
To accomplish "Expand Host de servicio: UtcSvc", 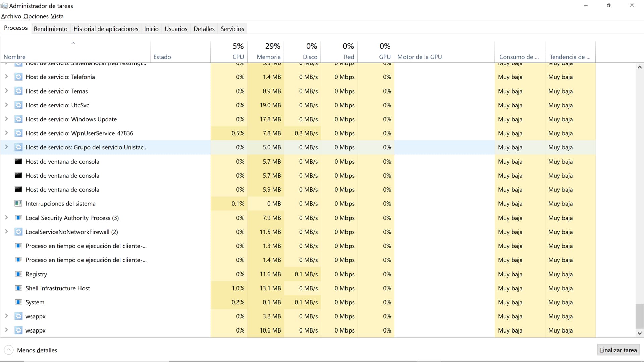I will (x=6, y=105).
